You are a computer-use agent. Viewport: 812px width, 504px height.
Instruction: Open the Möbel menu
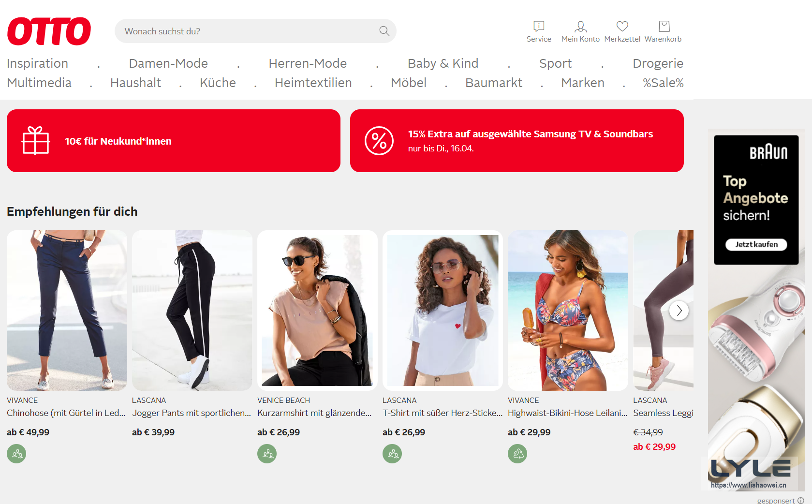pyautogui.click(x=409, y=83)
